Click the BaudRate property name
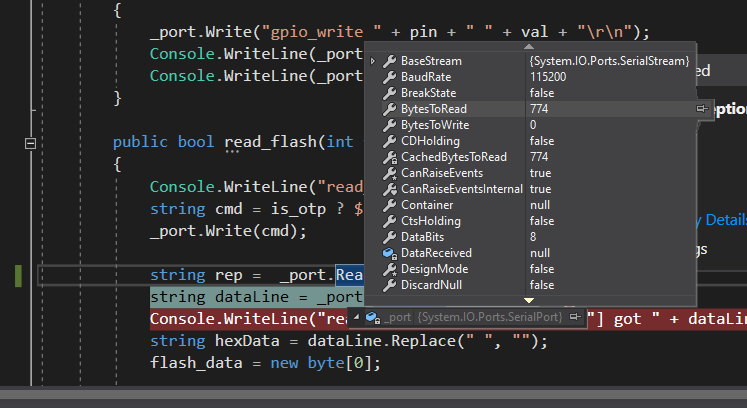The image size is (747, 408). (426, 77)
